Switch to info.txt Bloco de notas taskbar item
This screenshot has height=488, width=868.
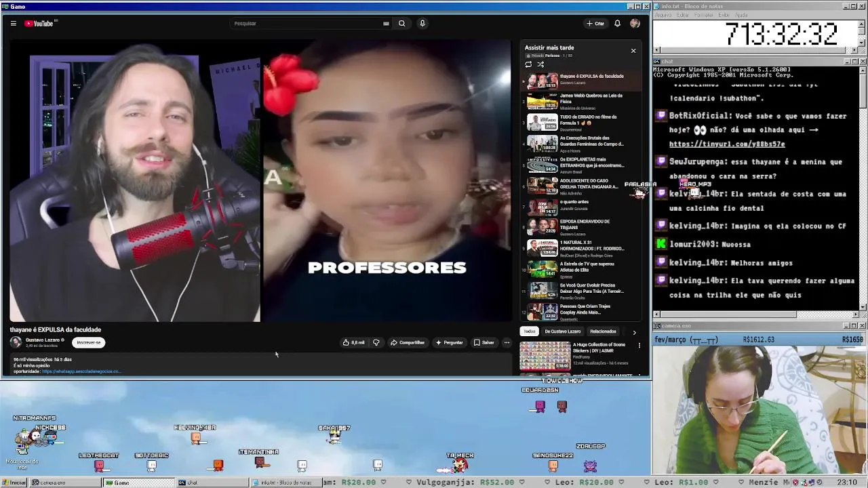pyautogui.click(x=286, y=483)
